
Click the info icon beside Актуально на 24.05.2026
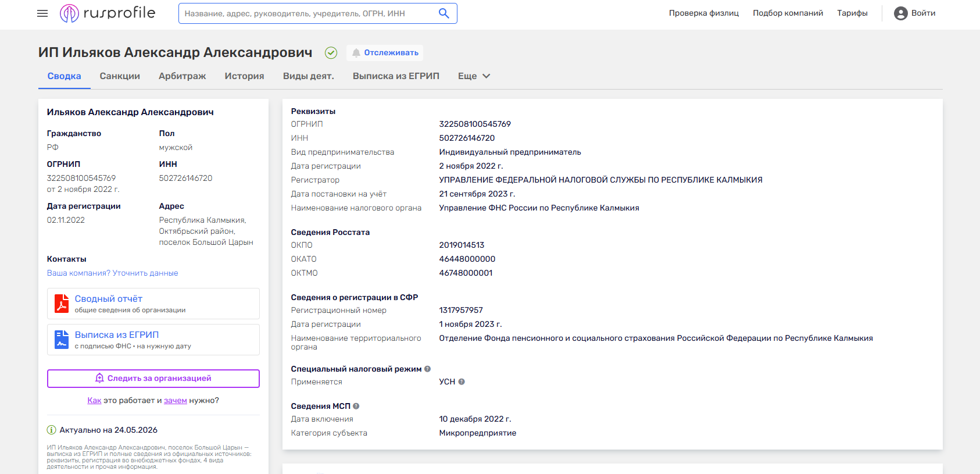52,430
